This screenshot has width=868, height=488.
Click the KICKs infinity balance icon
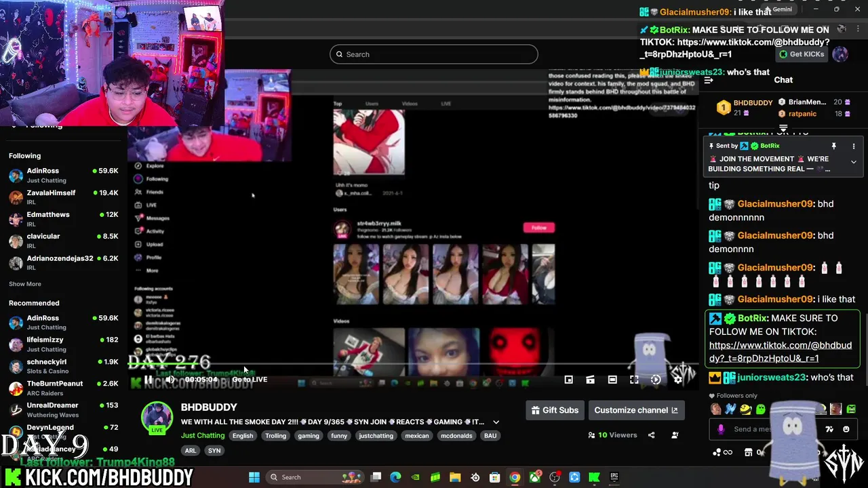722,452
